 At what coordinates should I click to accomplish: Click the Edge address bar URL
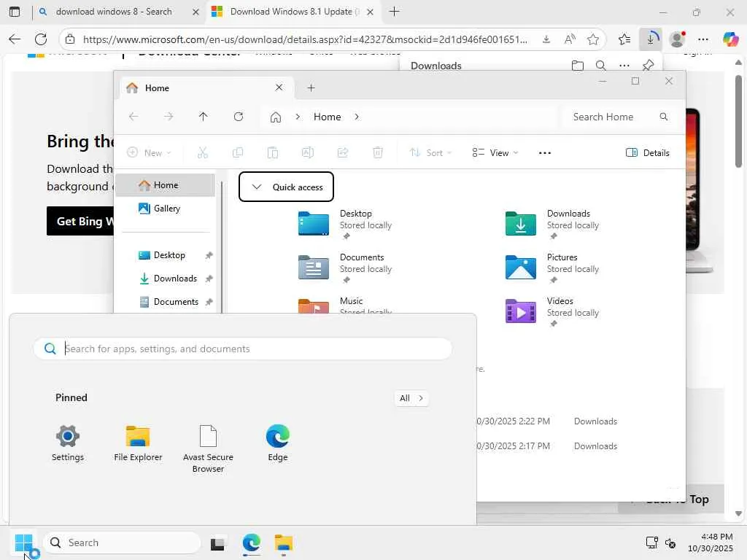(x=305, y=39)
